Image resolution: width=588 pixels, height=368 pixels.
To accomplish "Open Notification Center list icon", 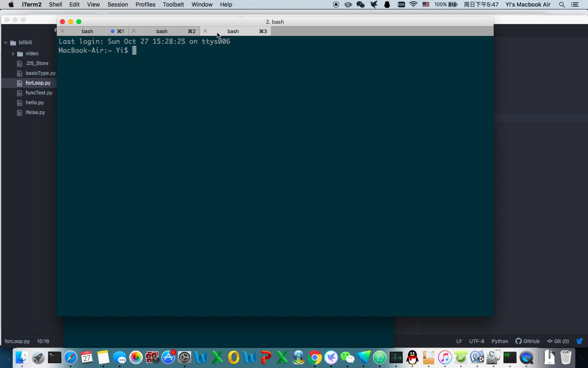I will (575, 4).
